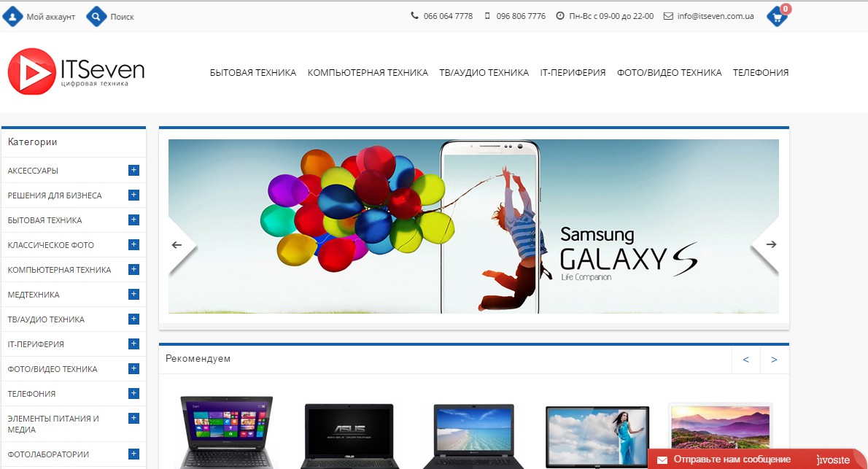The width and height of the screenshot is (868, 469).
Task: Open ФОТО/ВИДЕО ТЕХНИКА top menu
Action: click(x=670, y=72)
